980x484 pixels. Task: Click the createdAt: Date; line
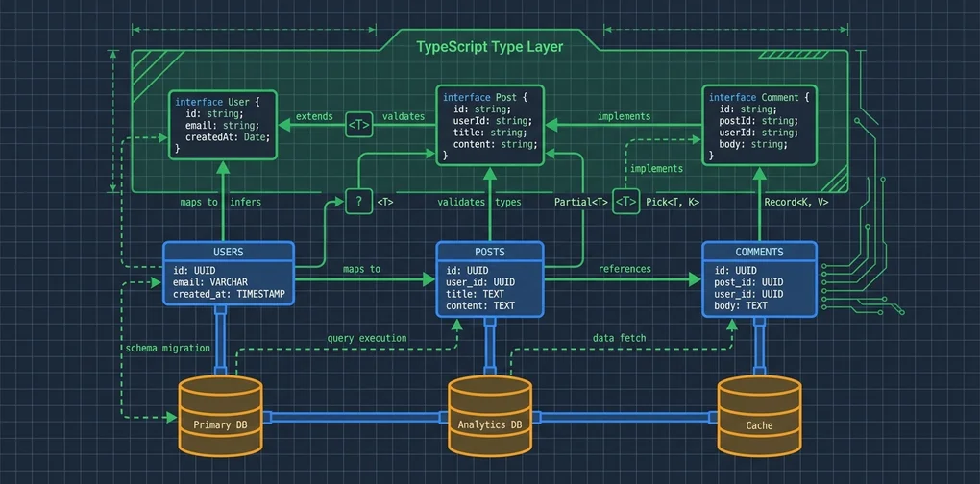coord(228,137)
